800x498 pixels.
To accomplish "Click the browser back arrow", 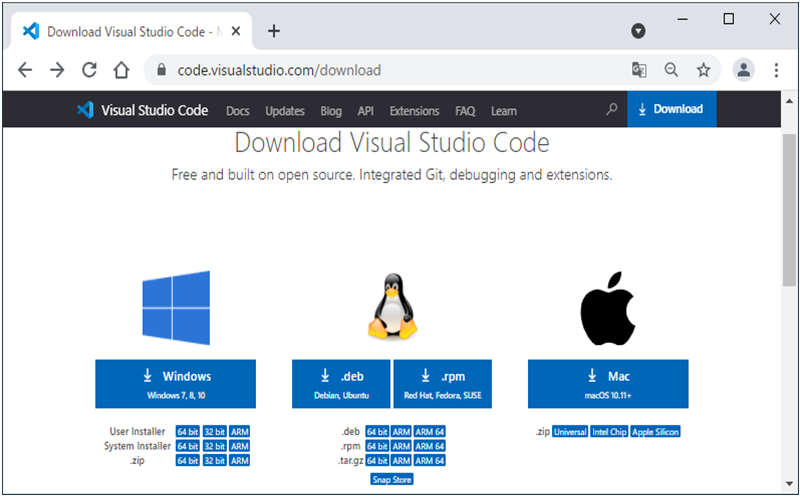I will (26, 70).
